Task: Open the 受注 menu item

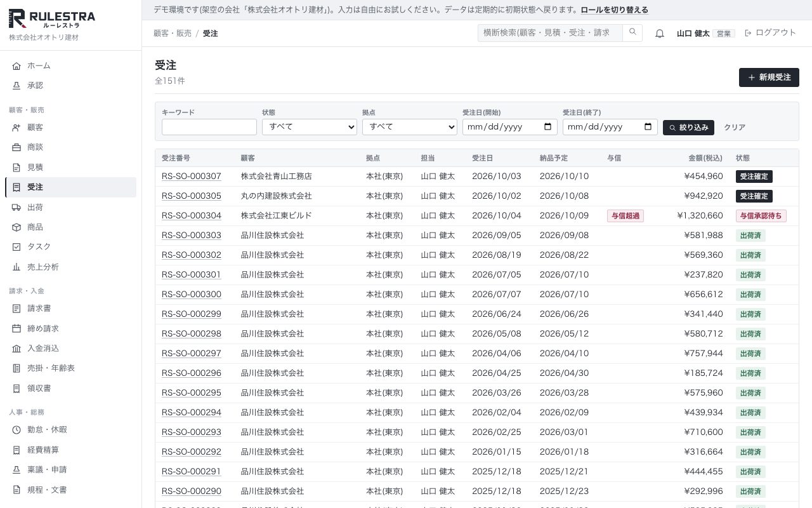Action: [x=70, y=187]
